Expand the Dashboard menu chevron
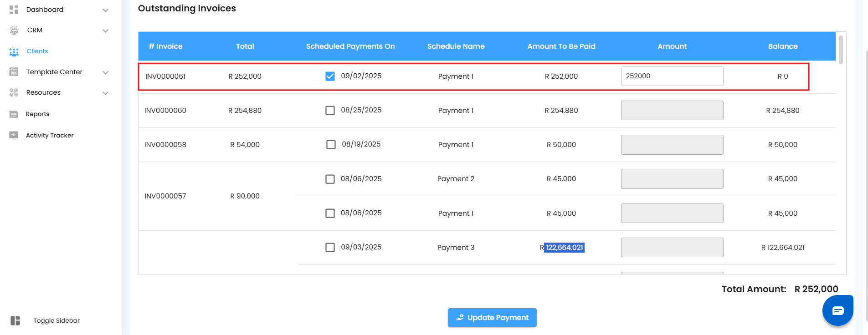The height and width of the screenshot is (335, 868). [x=105, y=10]
